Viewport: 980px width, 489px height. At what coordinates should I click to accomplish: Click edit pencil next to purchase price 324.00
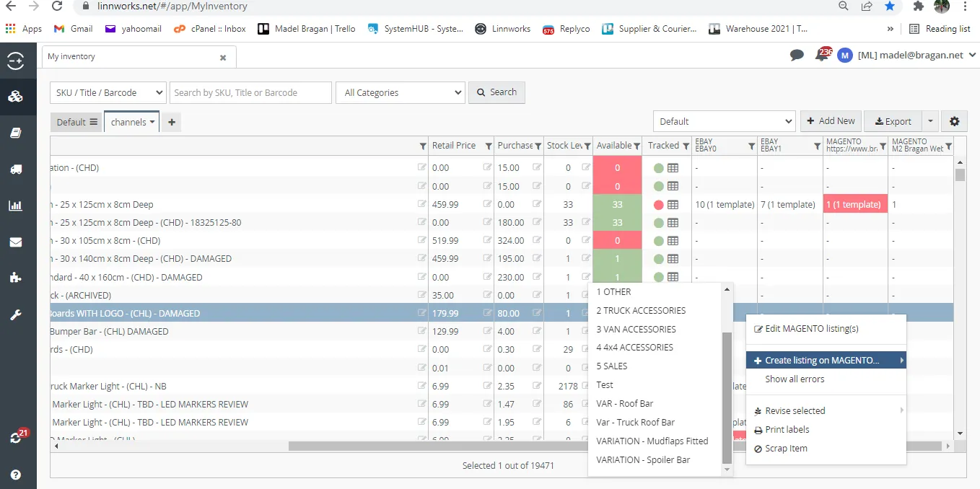(x=537, y=241)
